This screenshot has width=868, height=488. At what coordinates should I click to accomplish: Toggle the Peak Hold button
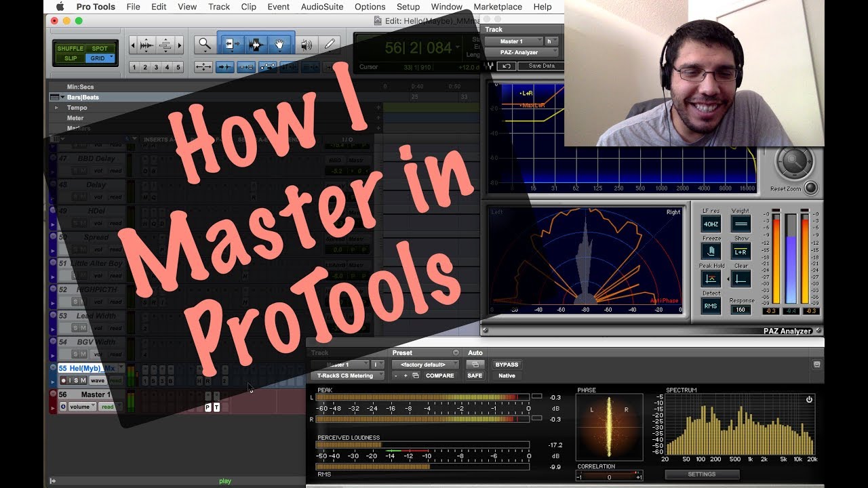[711, 279]
